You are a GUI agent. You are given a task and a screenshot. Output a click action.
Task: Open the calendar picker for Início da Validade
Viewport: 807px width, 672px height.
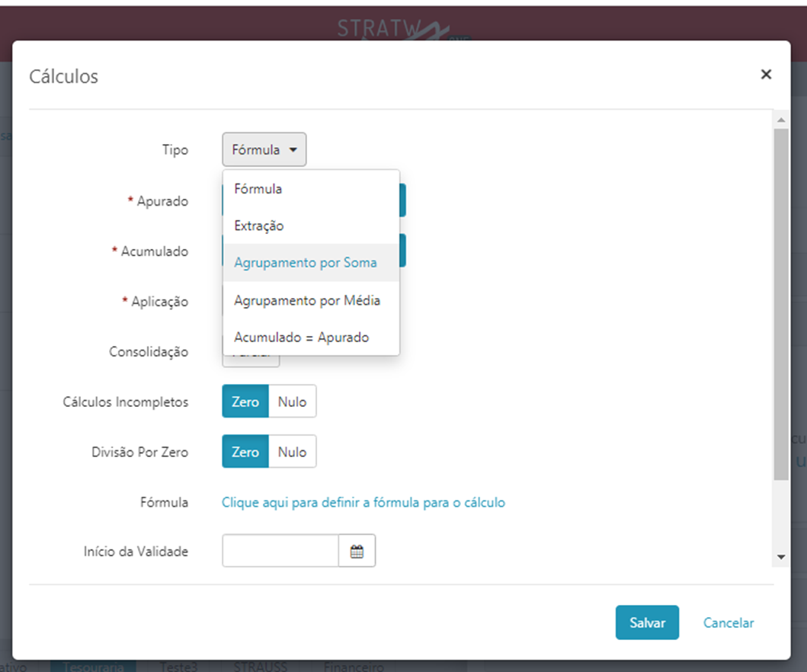357,551
